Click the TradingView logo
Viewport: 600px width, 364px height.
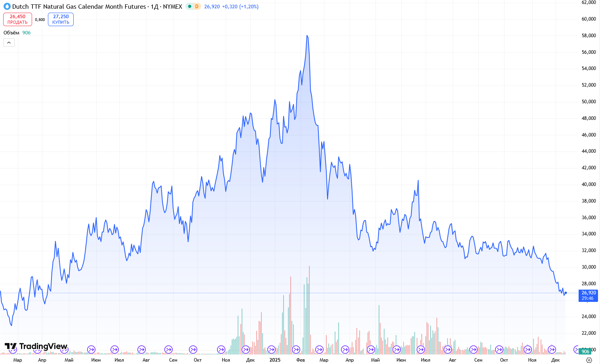(36, 347)
